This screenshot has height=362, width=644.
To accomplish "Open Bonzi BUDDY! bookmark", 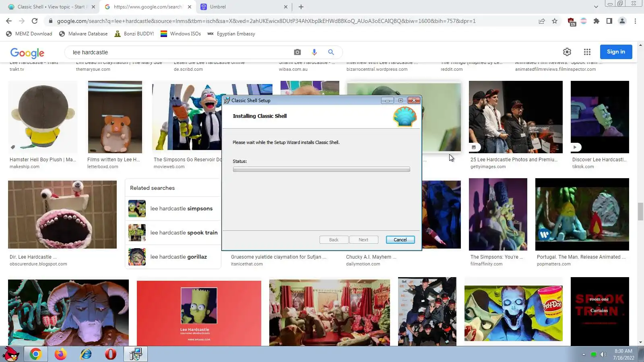I will click(x=134, y=34).
